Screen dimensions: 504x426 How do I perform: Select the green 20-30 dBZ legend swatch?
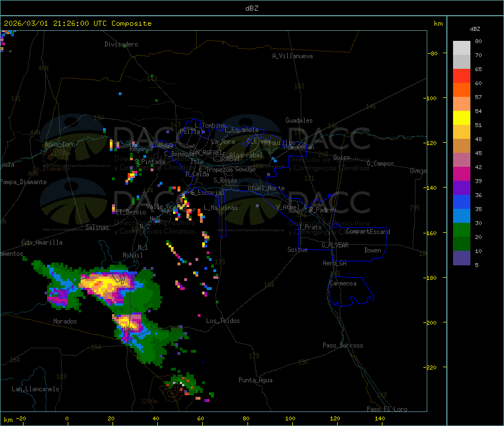point(461,230)
